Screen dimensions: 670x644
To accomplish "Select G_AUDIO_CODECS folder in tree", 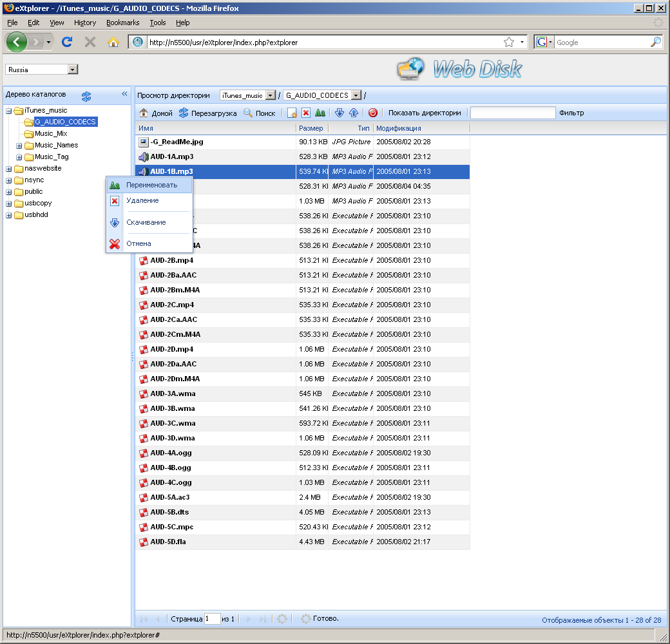I will point(65,122).
